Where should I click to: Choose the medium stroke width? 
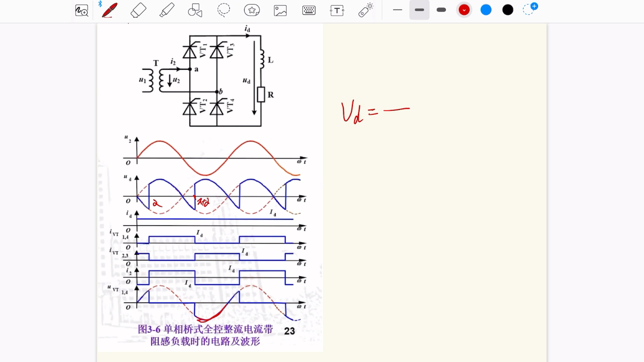pos(419,10)
